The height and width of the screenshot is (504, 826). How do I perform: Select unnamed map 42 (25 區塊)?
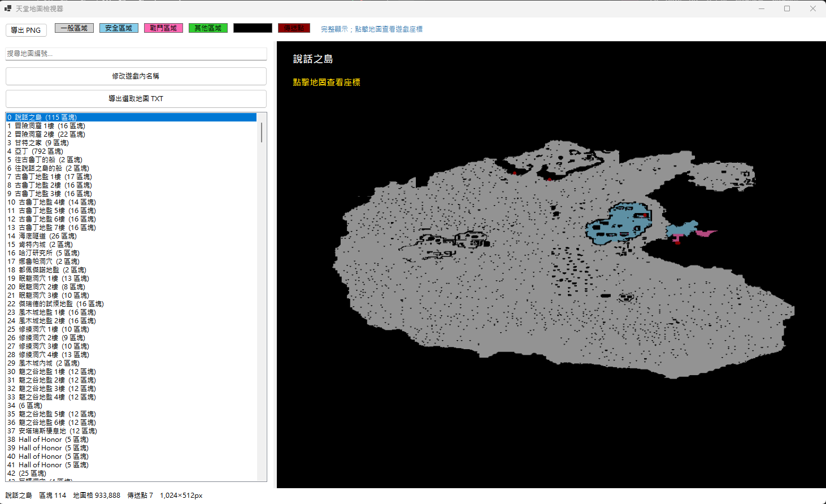(131, 473)
